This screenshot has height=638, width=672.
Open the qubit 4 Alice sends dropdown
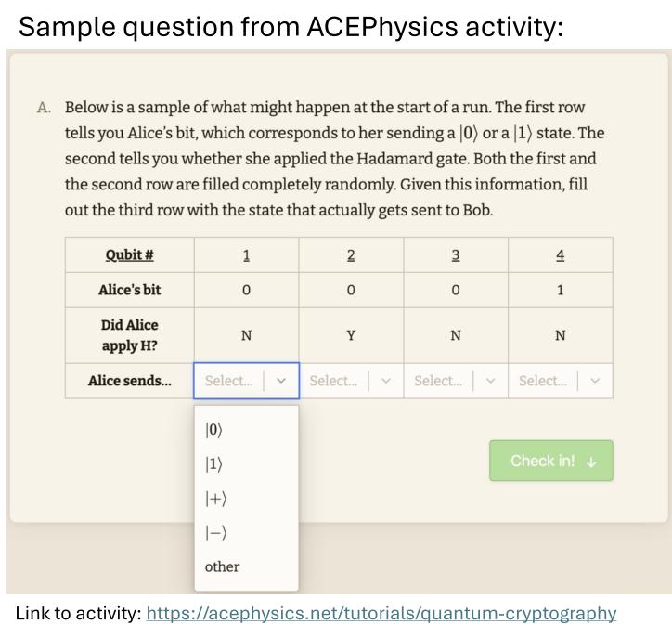[x=560, y=381]
